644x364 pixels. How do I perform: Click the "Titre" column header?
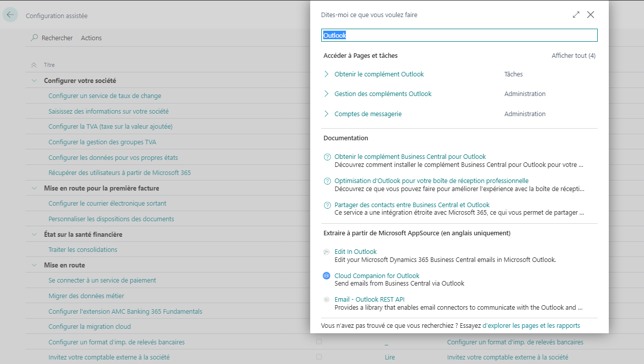49,65
